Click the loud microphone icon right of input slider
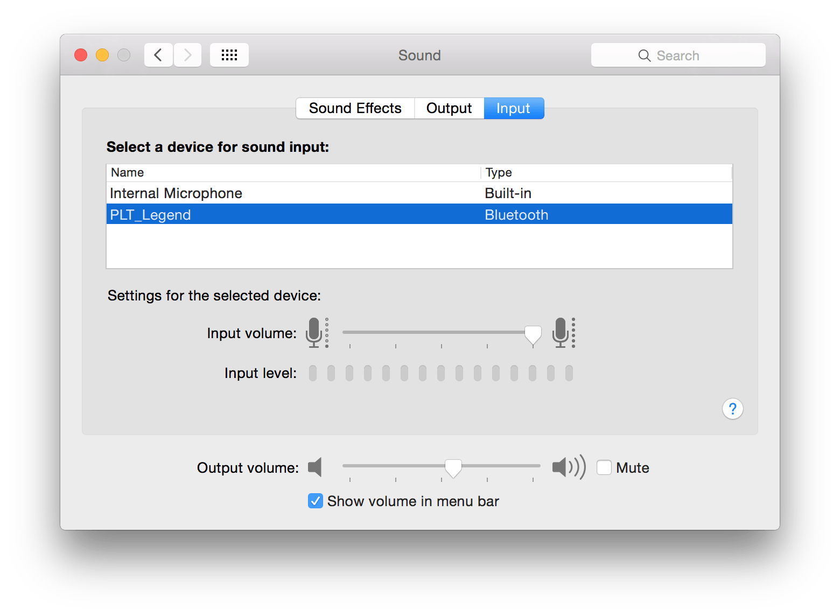Image resolution: width=840 pixels, height=616 pixels. [x=562, y=332]
